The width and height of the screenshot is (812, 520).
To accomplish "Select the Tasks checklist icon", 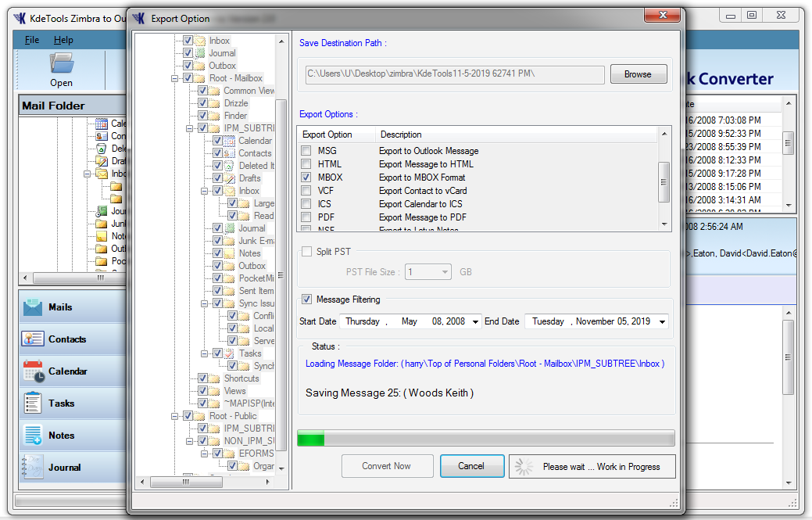I will [33, 403].
